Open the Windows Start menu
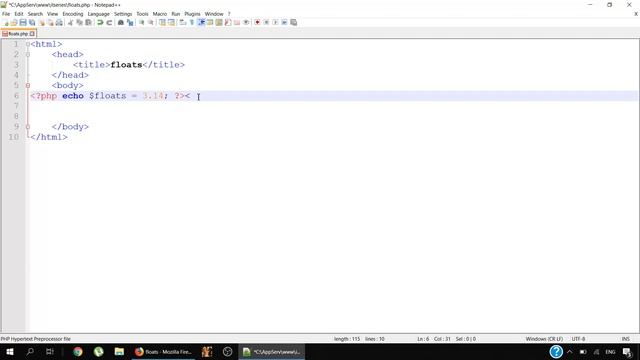640x360 pixels. point(10,352)
